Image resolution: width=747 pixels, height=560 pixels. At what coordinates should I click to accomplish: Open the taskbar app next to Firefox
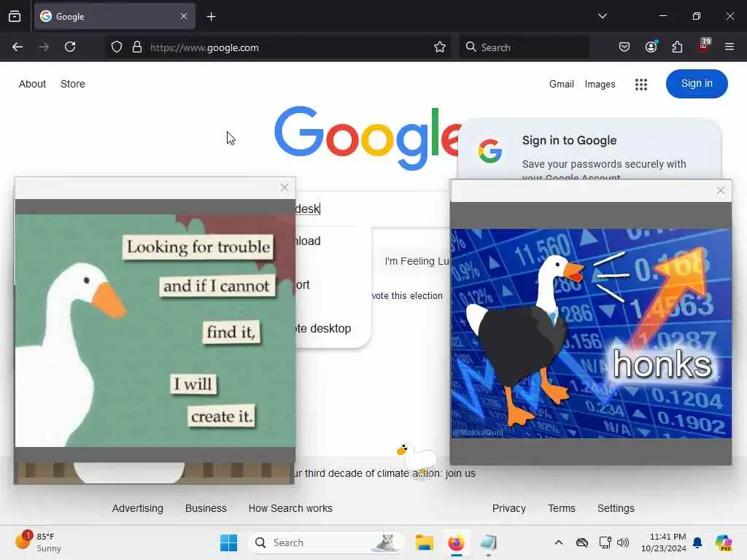(x=488, y=542)
